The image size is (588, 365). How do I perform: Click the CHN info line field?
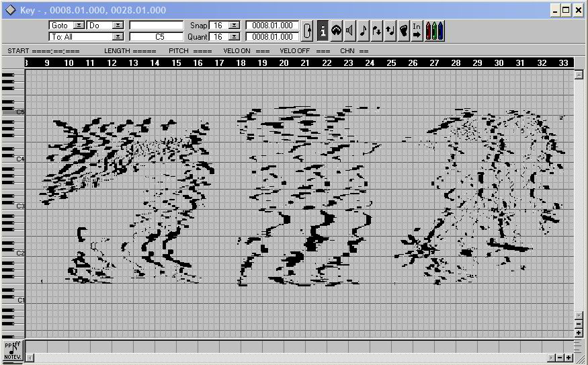[x=354, y=50]
